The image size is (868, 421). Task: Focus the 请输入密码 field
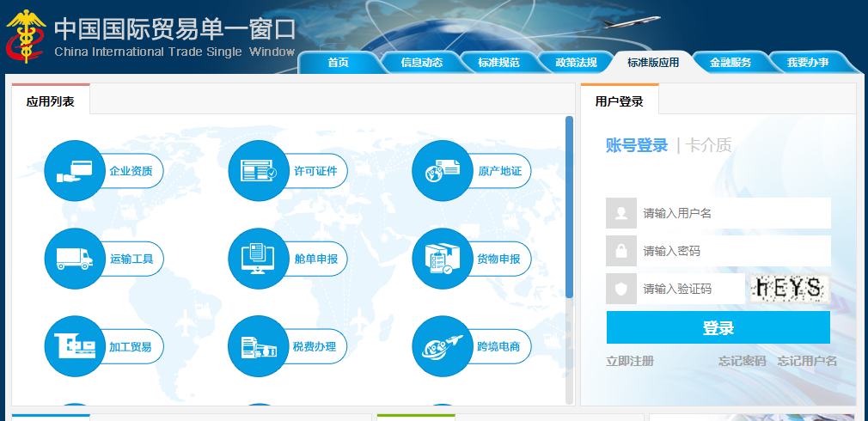(733, 251)
